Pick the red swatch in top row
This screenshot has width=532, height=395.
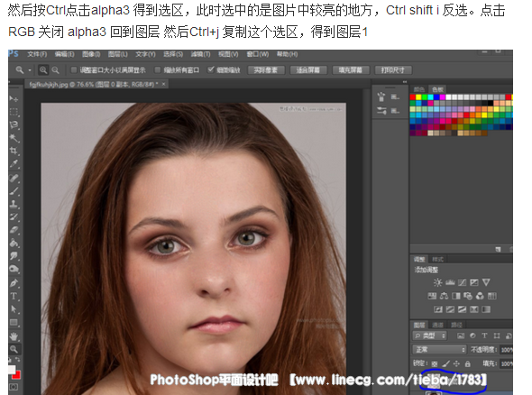[x=413, y=97]
